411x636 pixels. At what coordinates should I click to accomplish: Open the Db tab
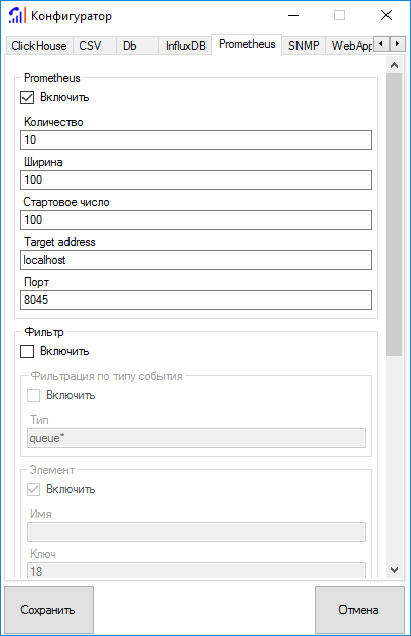tap(130, 46)
